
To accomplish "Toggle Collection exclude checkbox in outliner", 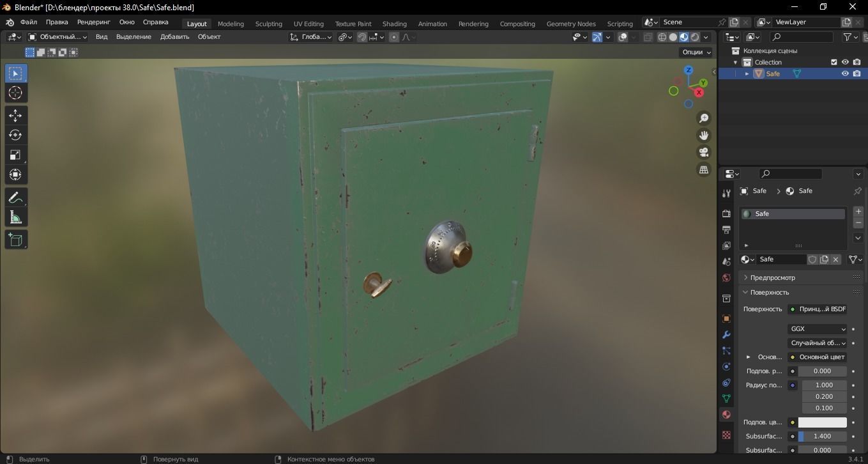I will (834, 62).
